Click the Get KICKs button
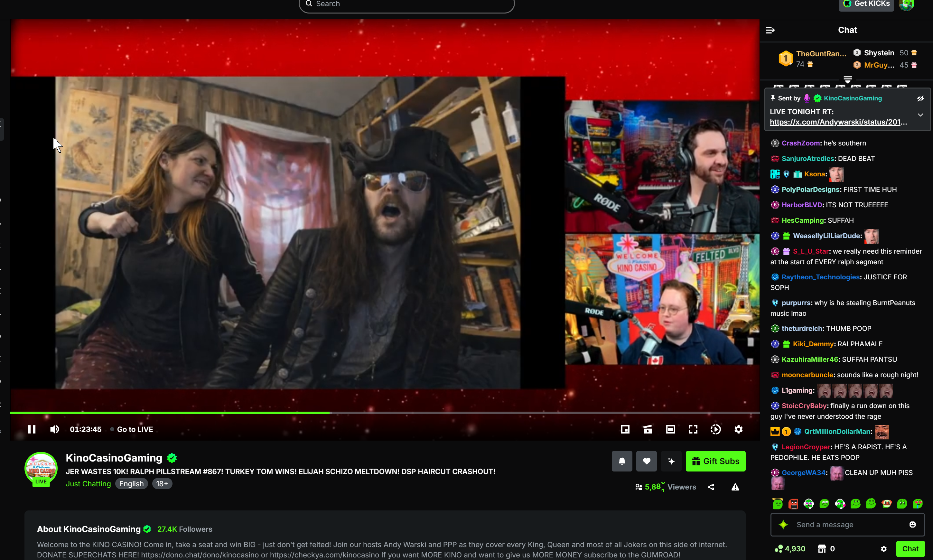Screen dimensions: 933x560 click(x=866, y=4)
